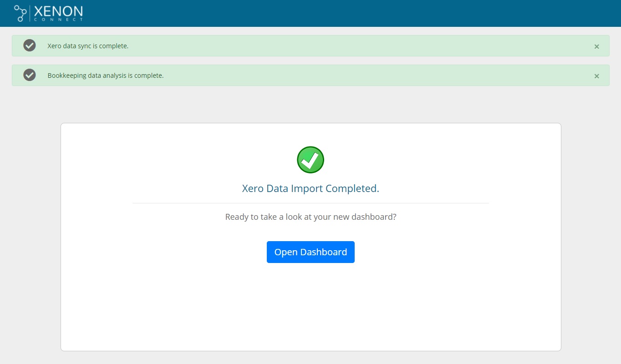This screenshot has height=364, width=621.
Task: Click the large green checkmark success icon
Action: pyautogui.click(x=310, y=160)
